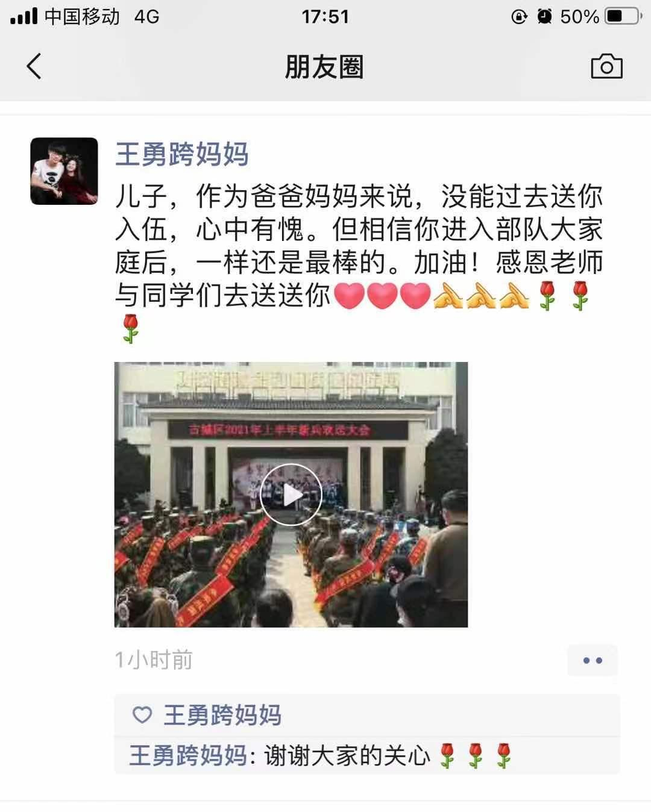Tap the signal strength bars
This screenshot has width=651, height=812.
(24, 16)
